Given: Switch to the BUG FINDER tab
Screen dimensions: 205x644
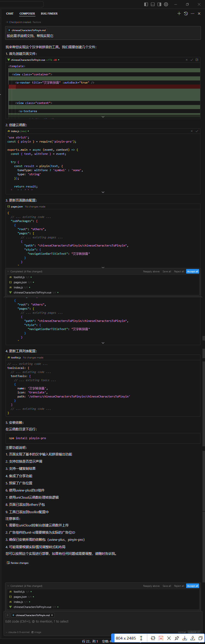Looking at the screenshot, I should tap(49, 14).
